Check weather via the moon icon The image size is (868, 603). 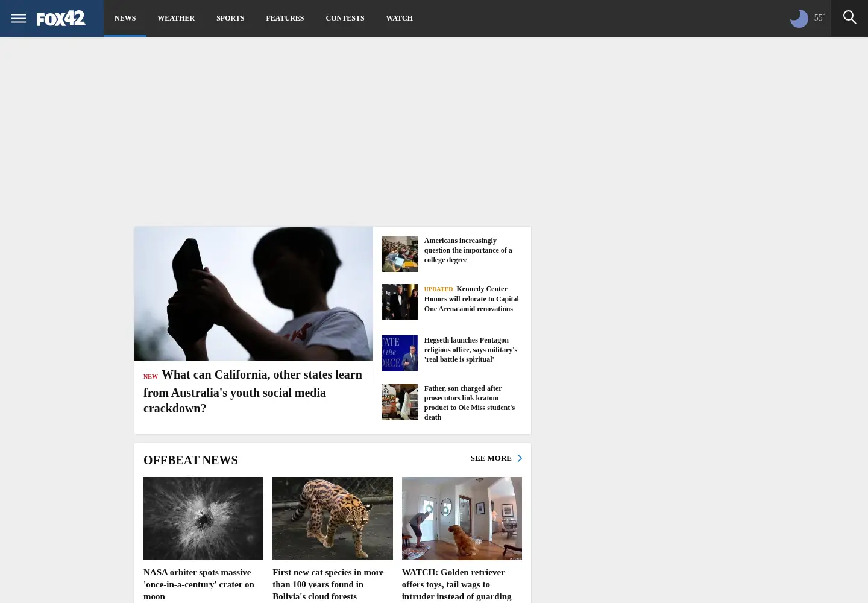(799, 19)
